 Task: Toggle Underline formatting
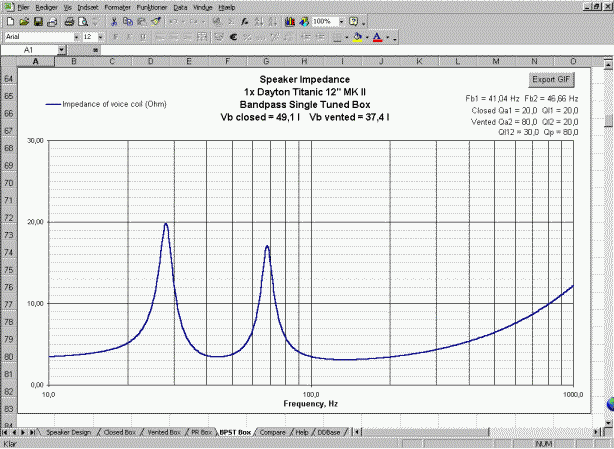click(143, 37)
